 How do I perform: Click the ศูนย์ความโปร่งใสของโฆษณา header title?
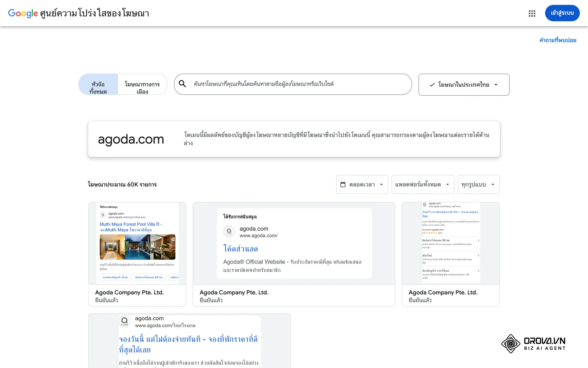(94, 13)
